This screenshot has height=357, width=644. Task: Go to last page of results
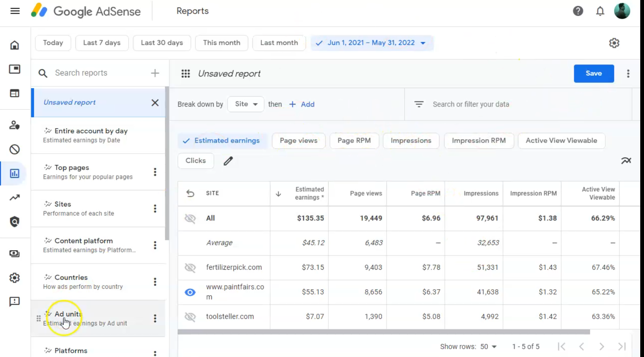(x=622, y=347)
